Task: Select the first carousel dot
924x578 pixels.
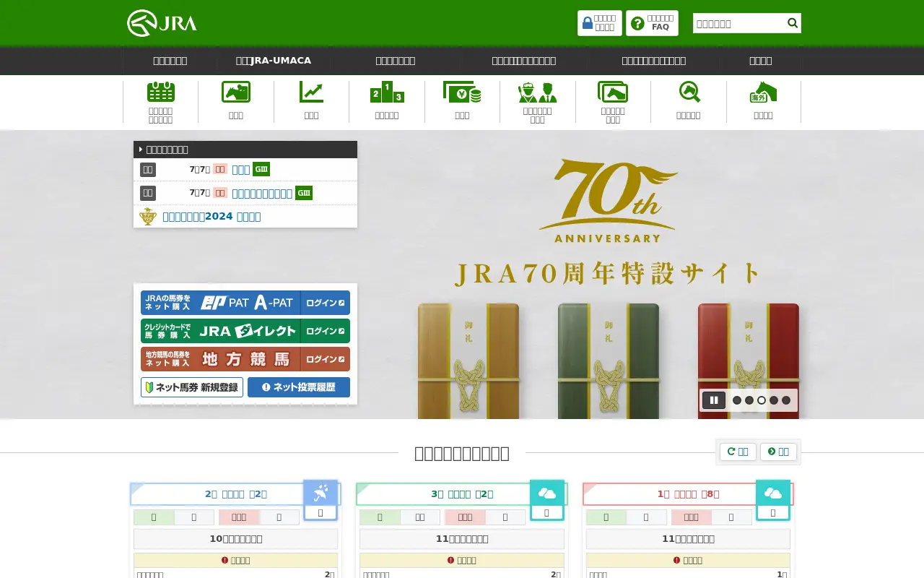Action: click(x=737, y=400)
